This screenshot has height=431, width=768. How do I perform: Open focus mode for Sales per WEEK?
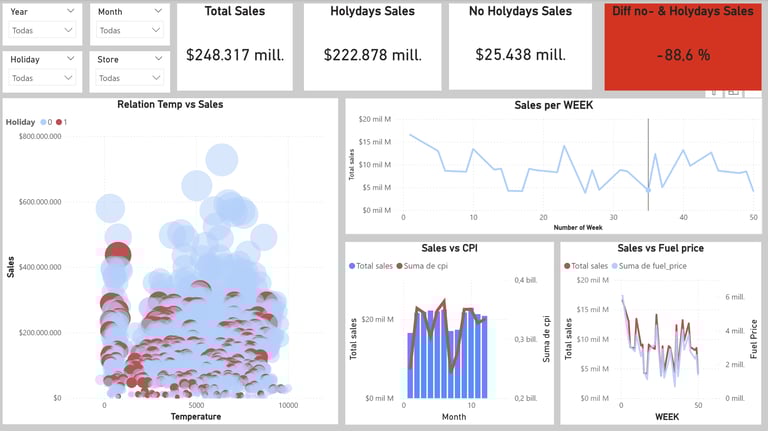(733, 93)
